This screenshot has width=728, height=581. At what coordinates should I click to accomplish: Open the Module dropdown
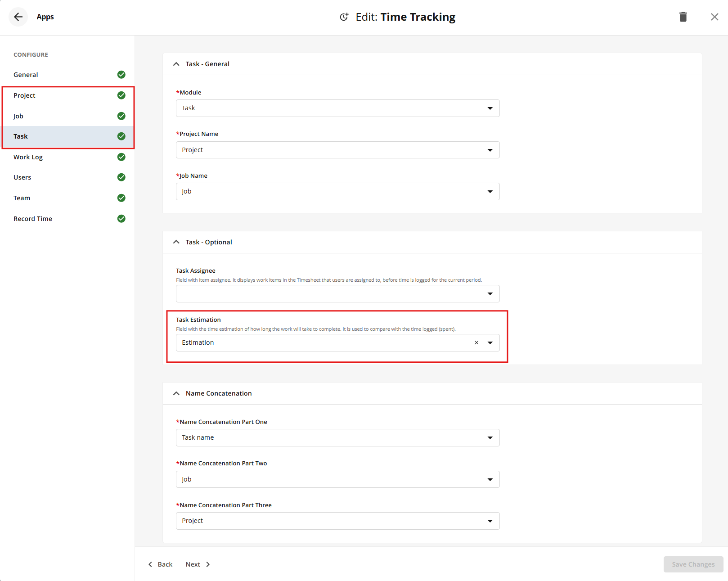[337, 108]
